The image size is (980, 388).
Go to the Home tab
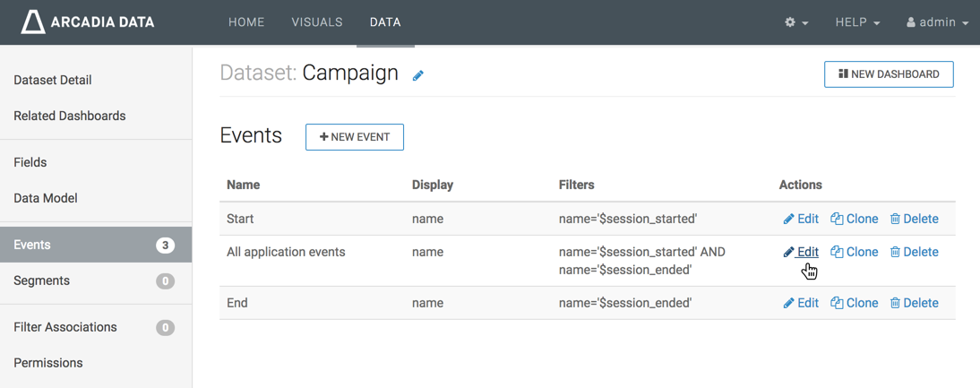(246, 22)
